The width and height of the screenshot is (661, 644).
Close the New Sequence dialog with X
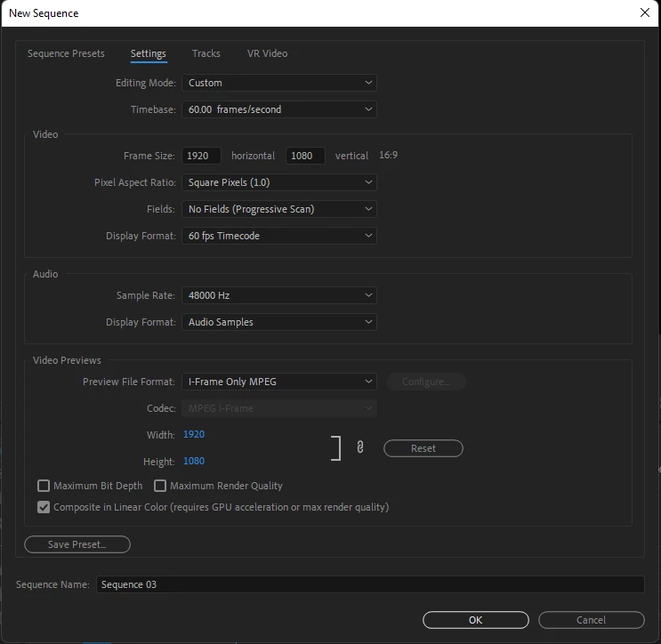(645, 12)
